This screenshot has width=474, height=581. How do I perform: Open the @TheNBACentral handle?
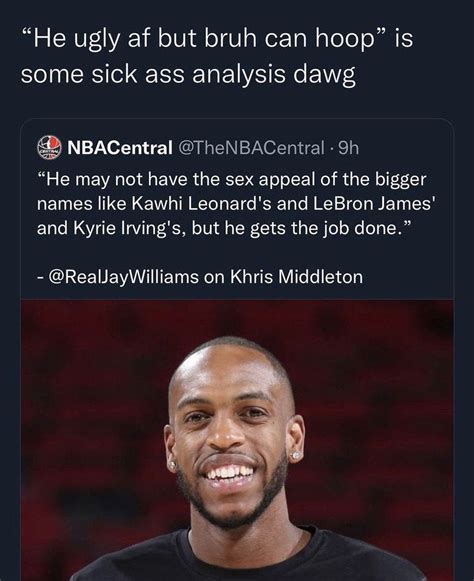click(x=251, y=148)
